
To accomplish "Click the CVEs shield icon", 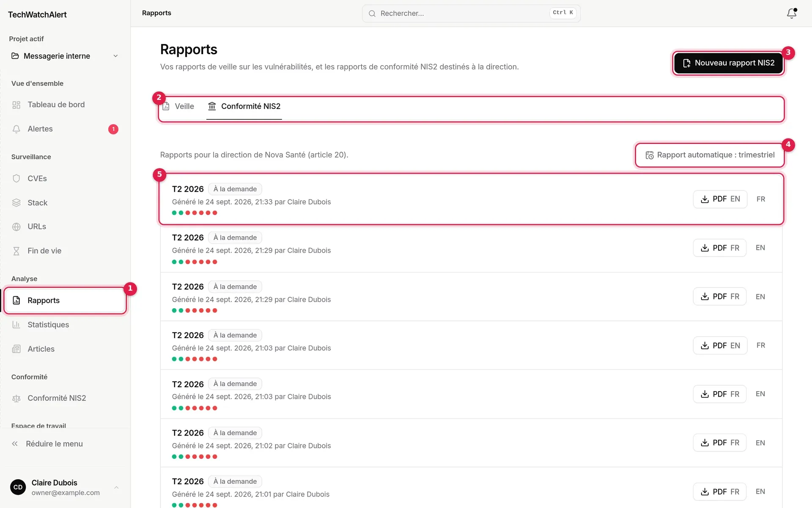I will 16,179.
